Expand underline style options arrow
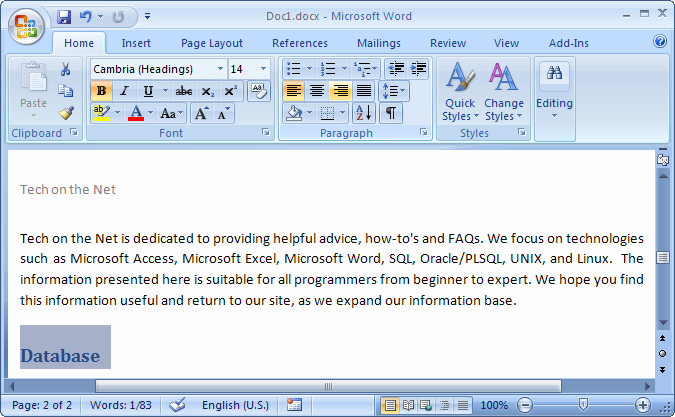The image size is (675, 417). (165, 91)
